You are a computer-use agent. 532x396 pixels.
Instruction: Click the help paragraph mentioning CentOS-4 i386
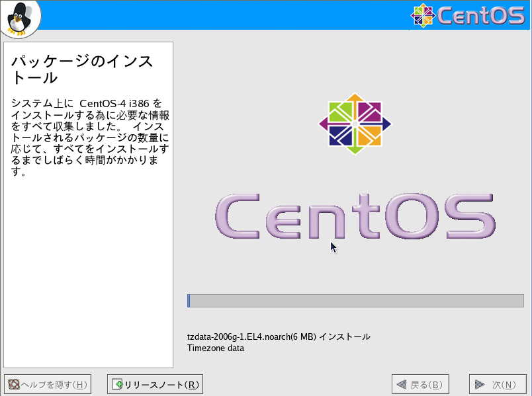click(x=90, y=138)
